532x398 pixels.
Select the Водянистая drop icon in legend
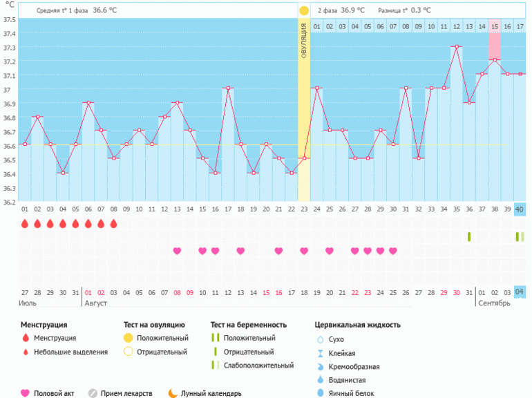pos(320,380)
